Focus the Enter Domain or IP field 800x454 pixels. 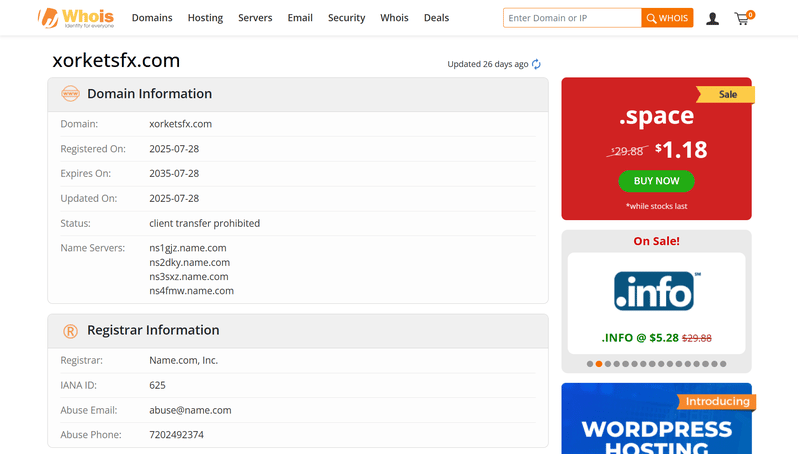click(x=572, y=18)
